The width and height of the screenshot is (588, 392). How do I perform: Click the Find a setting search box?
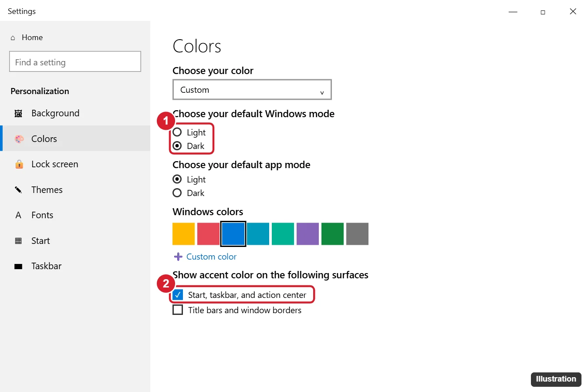click(x=75, y=61)
